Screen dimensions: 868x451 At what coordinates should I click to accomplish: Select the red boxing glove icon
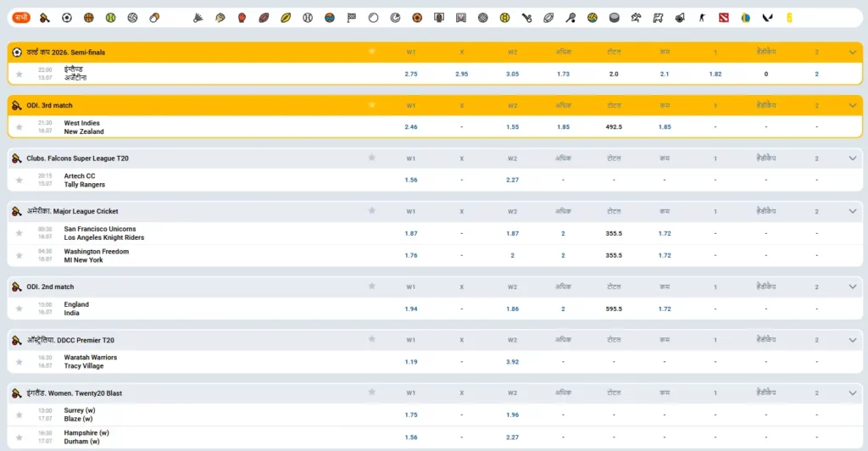[242, 18]
